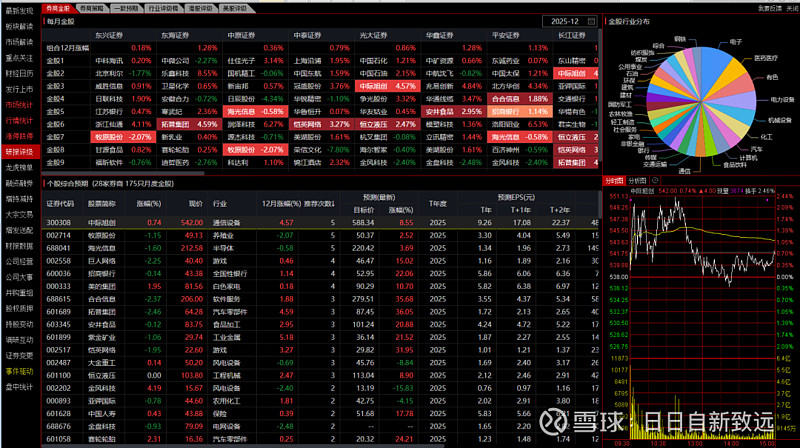Open 股权质押 in the left sidebar
This screenshot has width=800, height=448.
(x=19, y=309)
